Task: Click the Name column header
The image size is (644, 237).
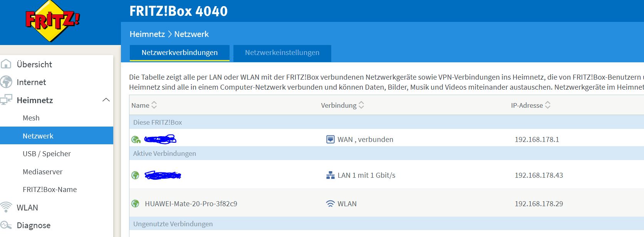Action: [x=140, y=105]
